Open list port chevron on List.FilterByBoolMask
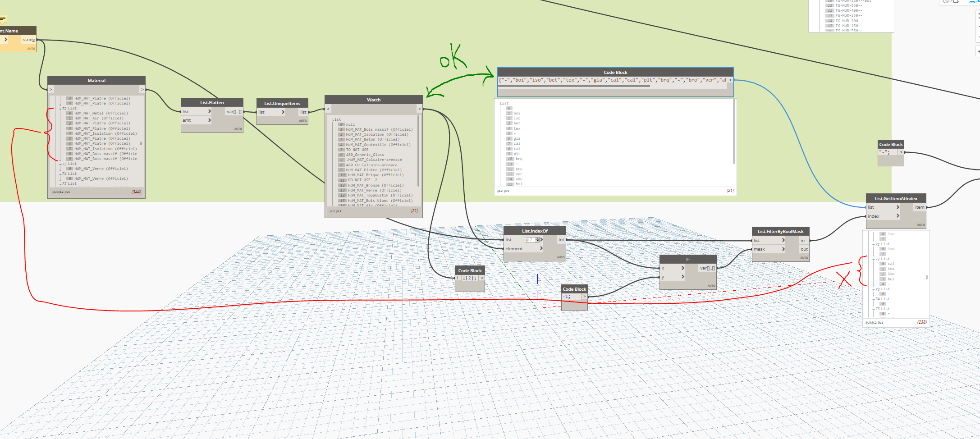The image size is (980, 439). (x=783, y=240)
